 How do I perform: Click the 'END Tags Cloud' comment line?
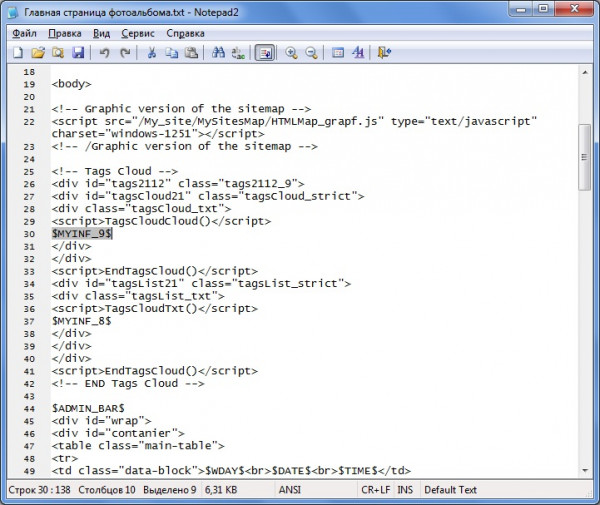(x=128, y=383)
